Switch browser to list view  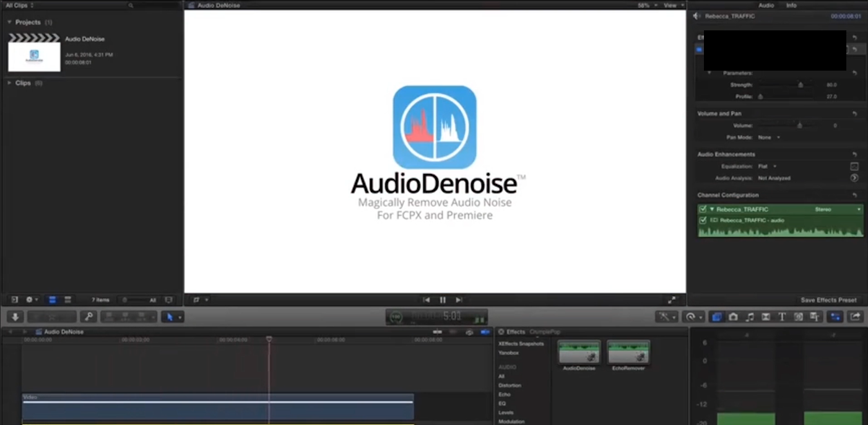point(68,300)
